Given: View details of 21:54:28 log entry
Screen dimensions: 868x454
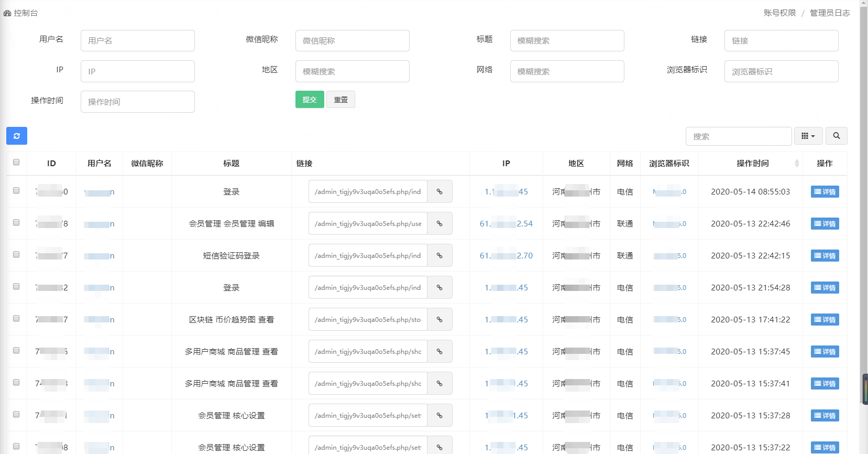Looking at the screenshot, I should (x=825, y=288).
